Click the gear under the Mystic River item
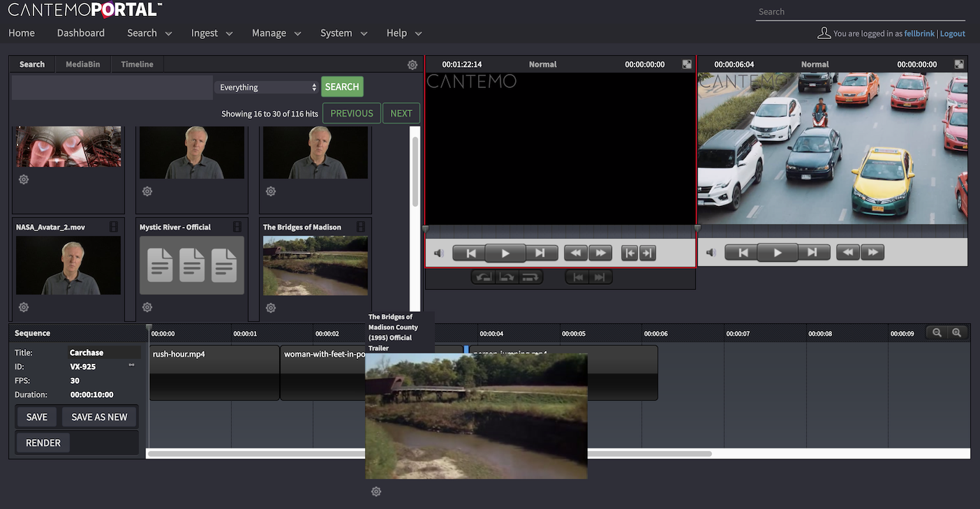Image resolution: width=980 pixels, height=509 pixels. tap(147, 307)
